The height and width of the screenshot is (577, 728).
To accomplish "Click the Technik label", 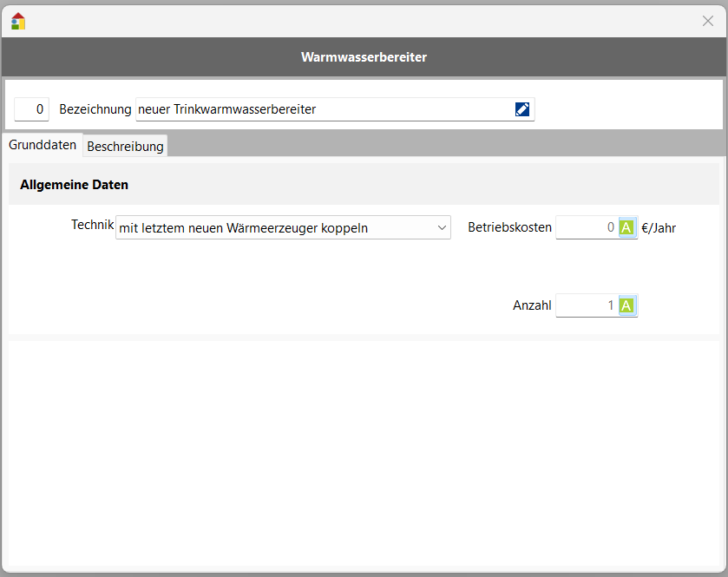I will (x=92, y=225).
